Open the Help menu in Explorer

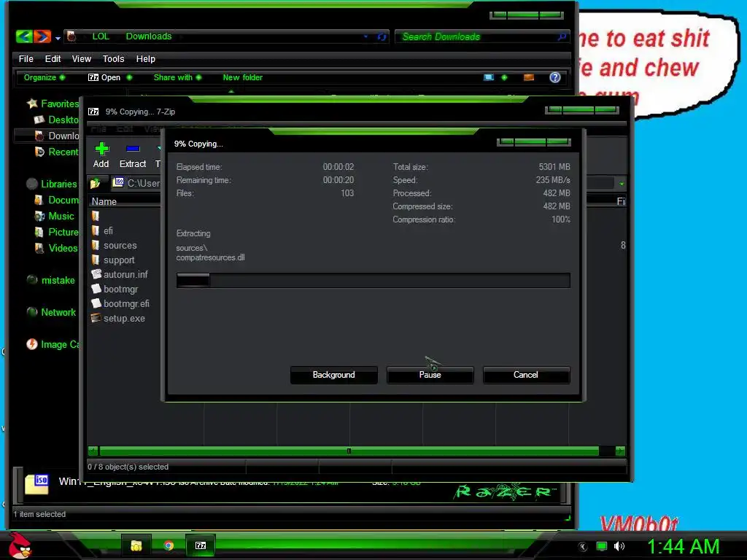(x=145, y=58)
